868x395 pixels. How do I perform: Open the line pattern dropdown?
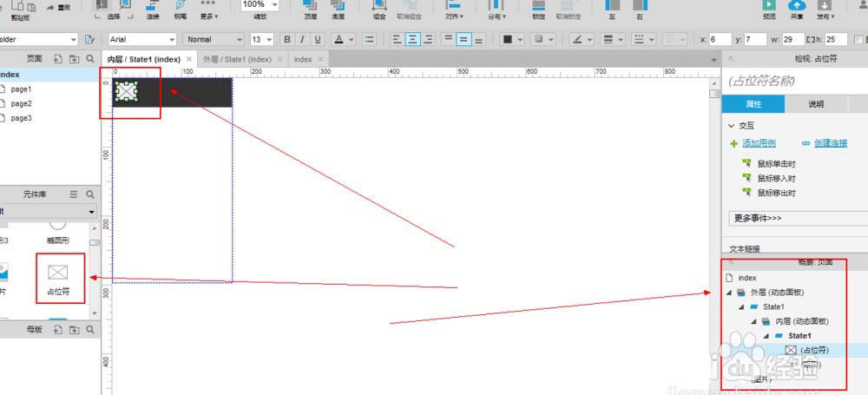(x=644, y=39)
